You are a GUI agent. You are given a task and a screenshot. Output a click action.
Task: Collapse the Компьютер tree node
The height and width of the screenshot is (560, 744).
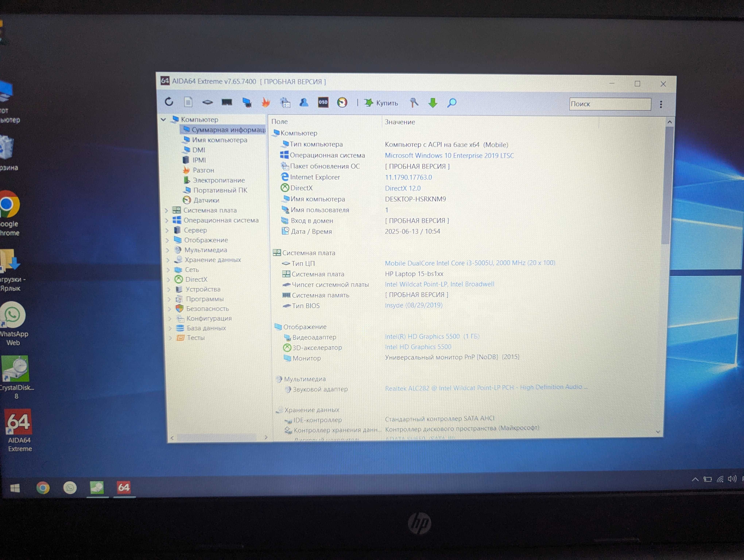[x=163, y=119]
